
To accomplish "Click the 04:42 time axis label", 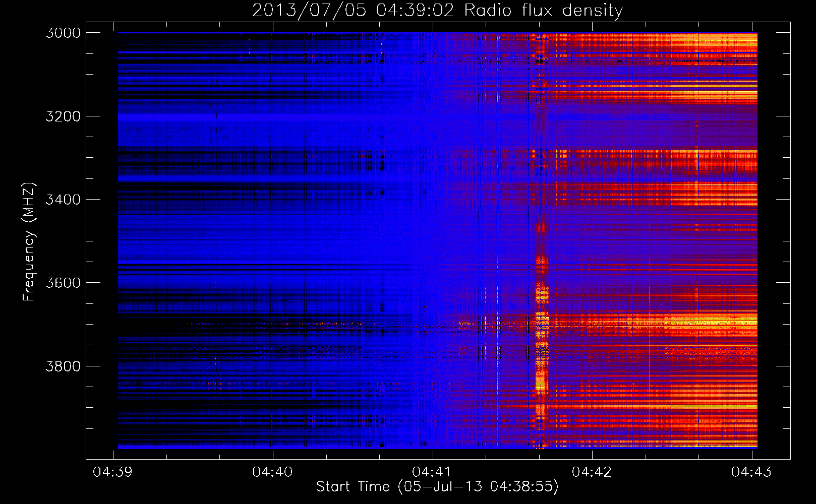I will 592,472.
